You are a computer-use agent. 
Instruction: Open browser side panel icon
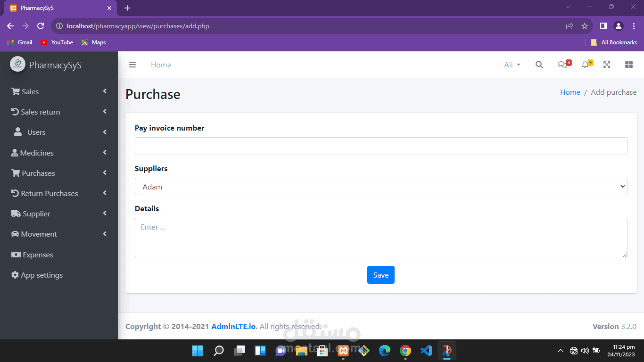(603, 26)
